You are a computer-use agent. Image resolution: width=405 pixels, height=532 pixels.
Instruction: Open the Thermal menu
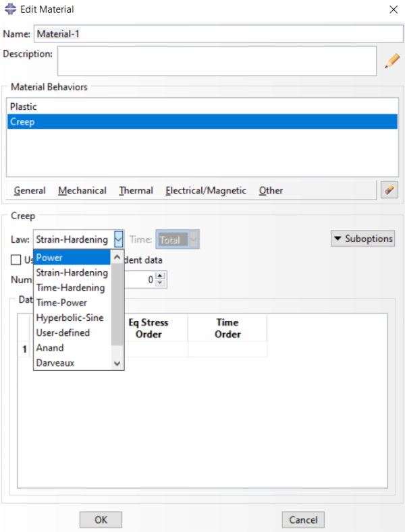click(x=136, y=191)
